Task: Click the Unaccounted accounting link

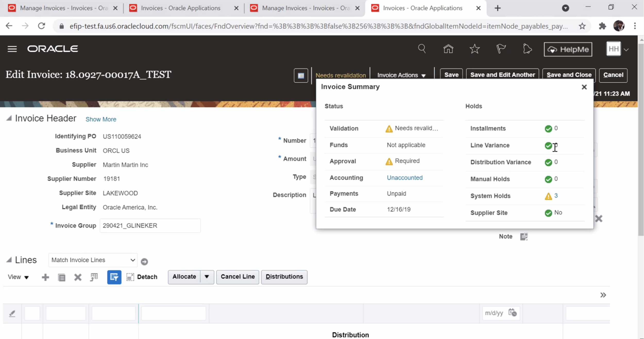Action: click(x=404, y=178)
